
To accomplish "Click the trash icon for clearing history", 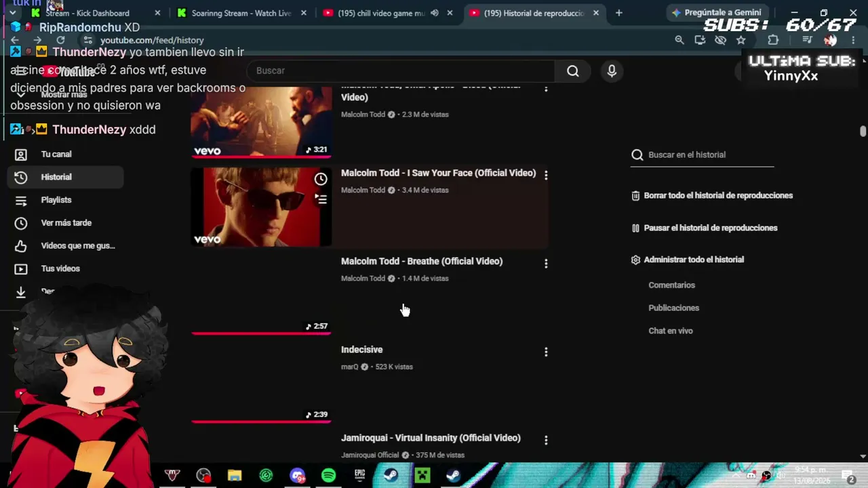I will tap(635, 195).
